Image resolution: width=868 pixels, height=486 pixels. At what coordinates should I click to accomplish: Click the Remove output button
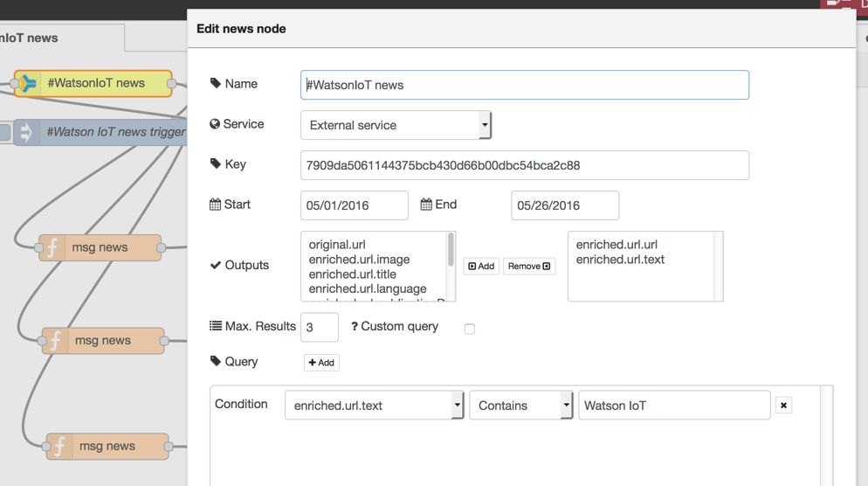click(x=529, y=266)
